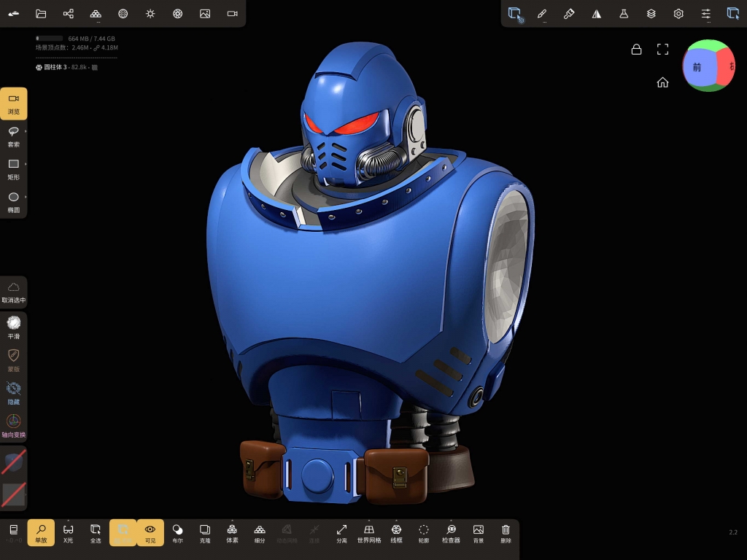Enter fullscreen with the frame icon
Viewport: 747px width, 560px height.
[662, 49]
